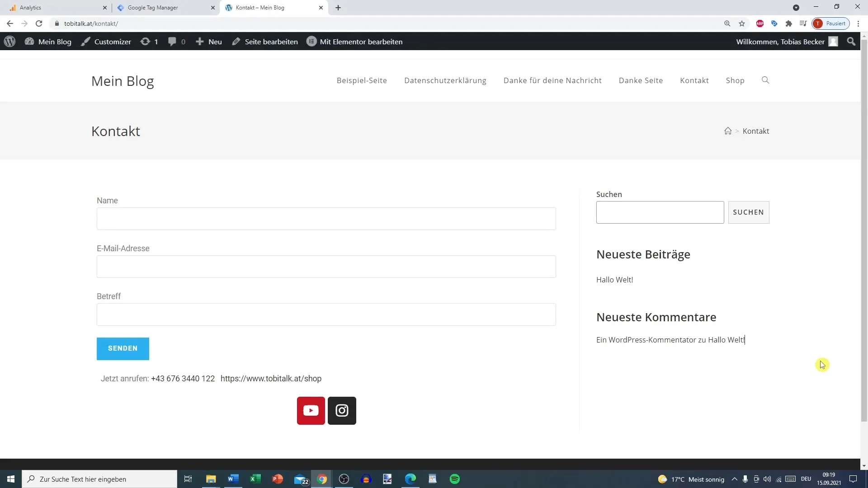Open a new browser tab
This screenshot has height=488, width=868.
click(338, 8)
